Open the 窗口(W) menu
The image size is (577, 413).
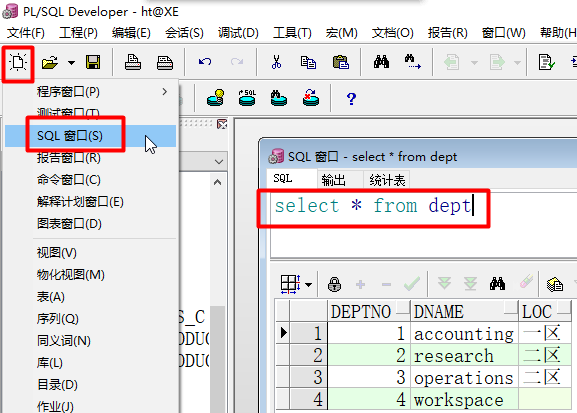503,33
